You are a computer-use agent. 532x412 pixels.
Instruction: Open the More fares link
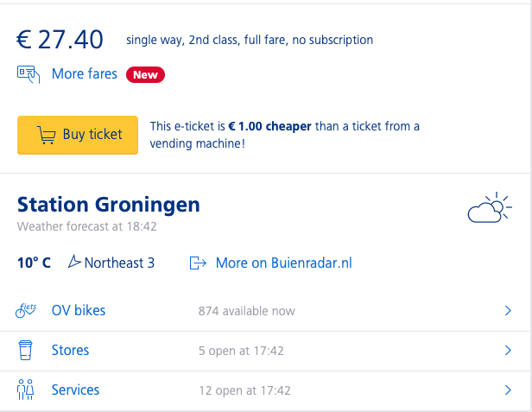coord(84,74)
